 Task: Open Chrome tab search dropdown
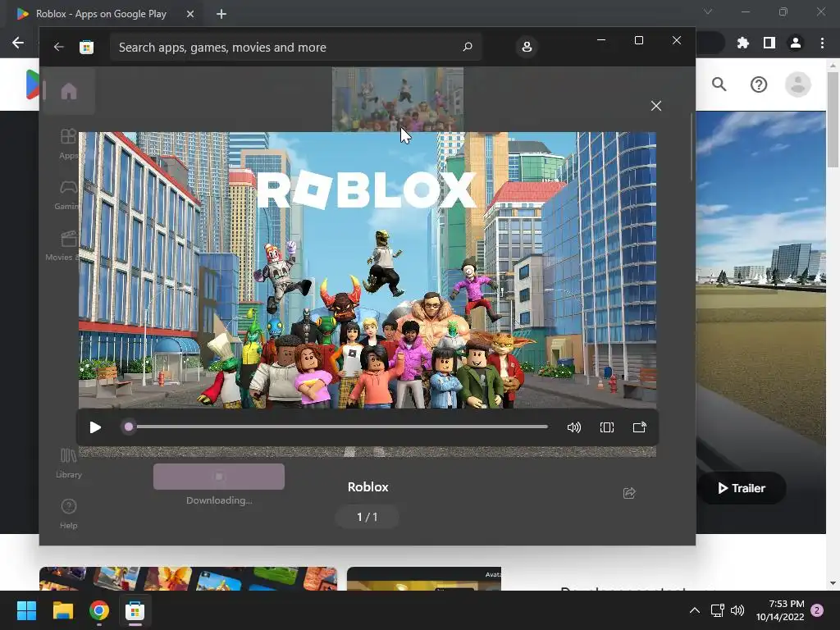click(x=708, y=11)
